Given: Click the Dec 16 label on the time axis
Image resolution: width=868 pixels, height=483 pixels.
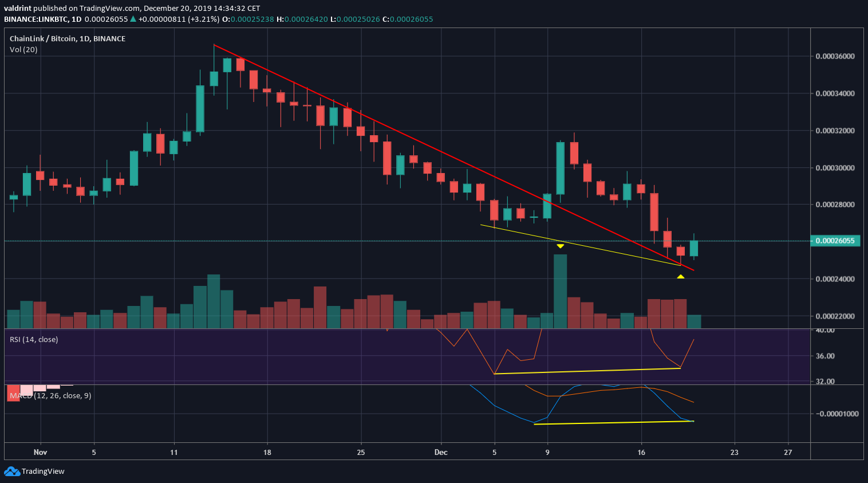Looking at the screenshot, I should pyautogui.click(x=642, y=452).
